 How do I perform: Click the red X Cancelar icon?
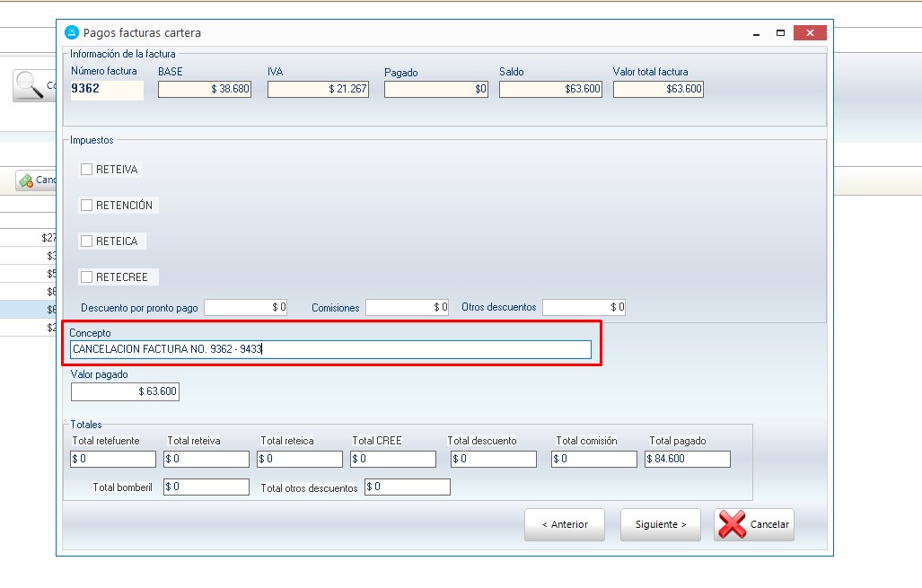point(733,525)
